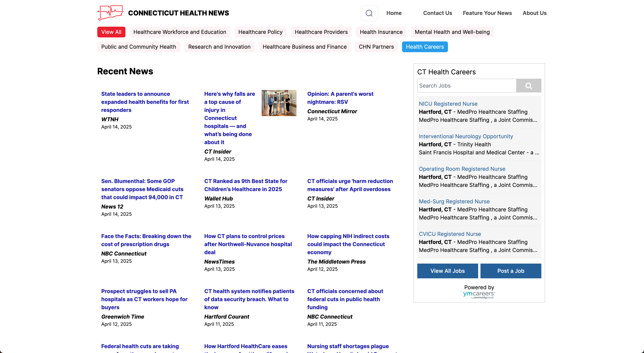Open the Interventional Neurology Opportunity listing

466,136
